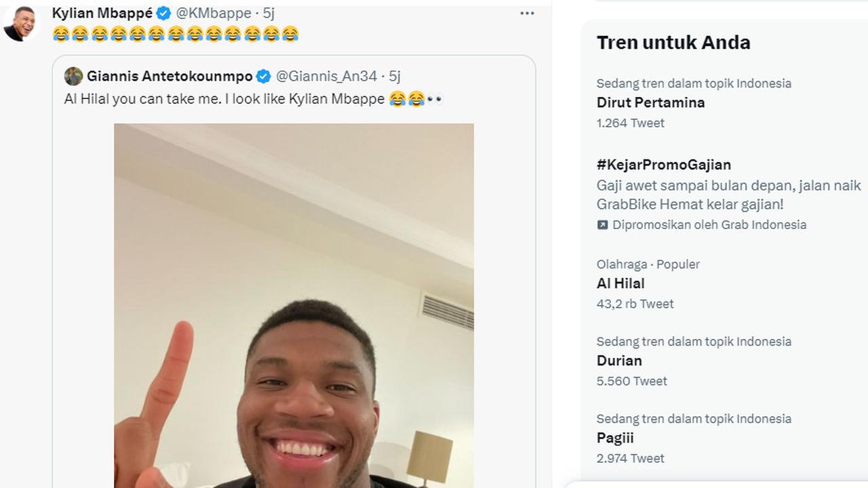The height and width of the screenshot is (488, 868).
Task: Open the Durian trend in Indonesia
Action: coord(618,361)
